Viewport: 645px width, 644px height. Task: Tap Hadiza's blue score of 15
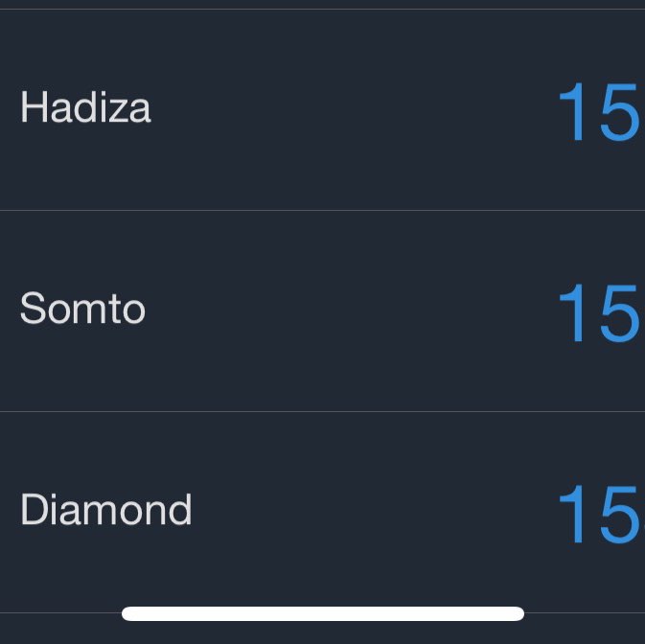point(598,113)
